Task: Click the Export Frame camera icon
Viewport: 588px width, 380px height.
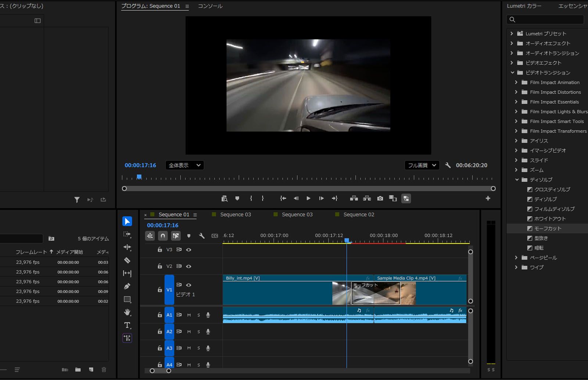Action: click(380, 198)
